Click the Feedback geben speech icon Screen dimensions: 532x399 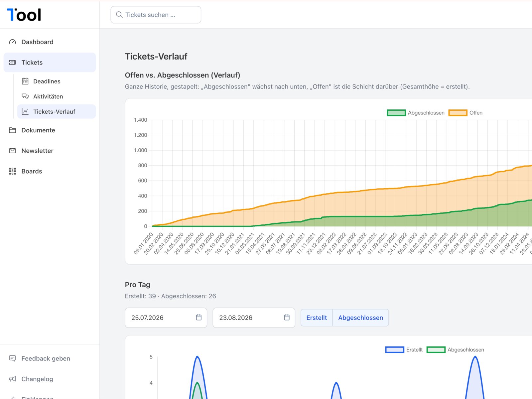tap(12, 358)
